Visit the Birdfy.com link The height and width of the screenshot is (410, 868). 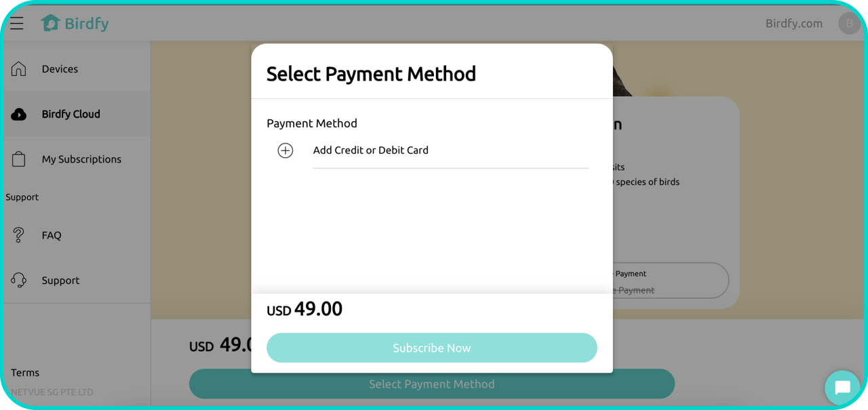793,24
